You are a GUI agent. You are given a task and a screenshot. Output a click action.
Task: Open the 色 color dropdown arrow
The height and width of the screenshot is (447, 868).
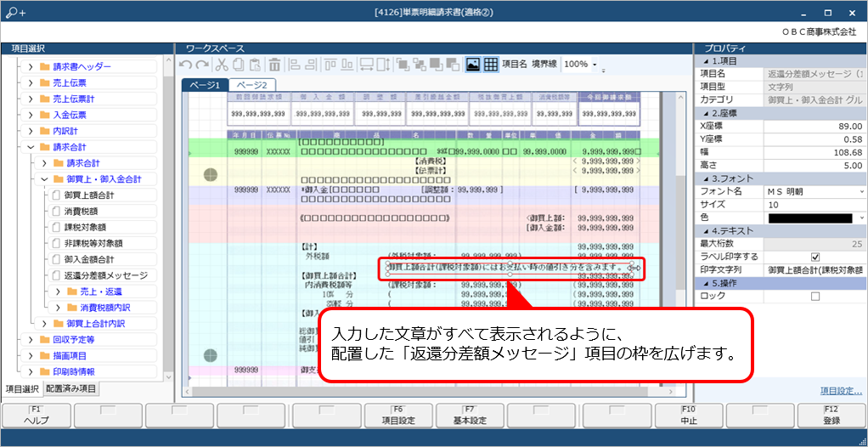tap(862, 218)
